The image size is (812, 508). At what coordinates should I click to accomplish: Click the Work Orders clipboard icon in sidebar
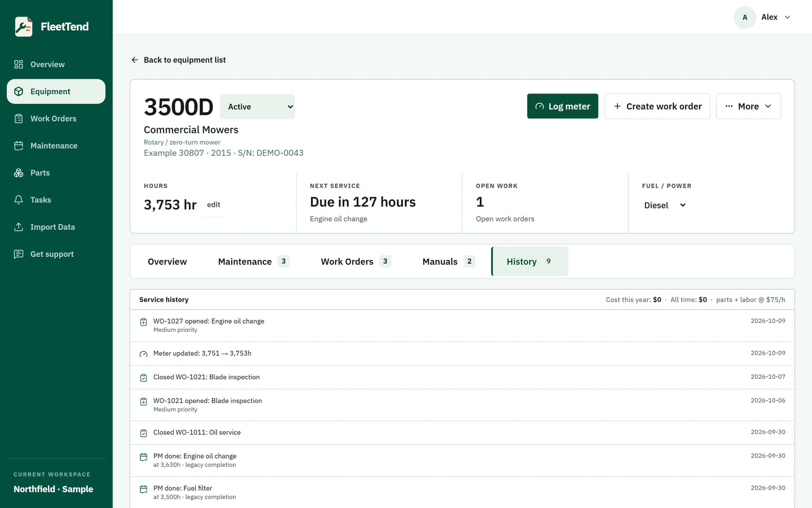[19, 119]
